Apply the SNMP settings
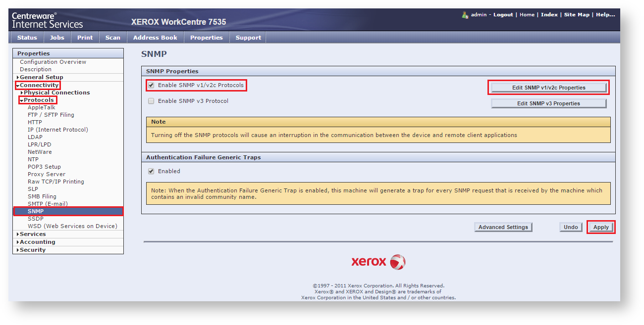The height and width of the screenshot is (325, 644). (x=601, y=227)
